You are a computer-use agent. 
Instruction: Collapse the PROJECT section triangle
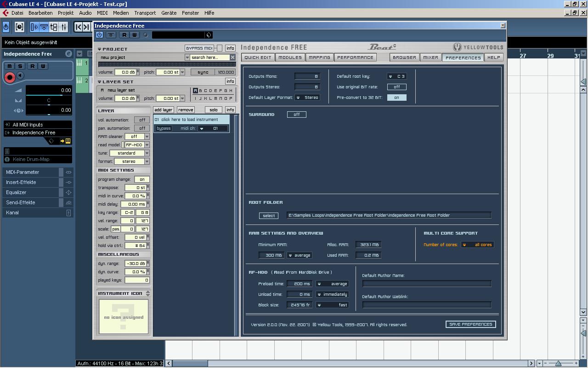(99, 49)
